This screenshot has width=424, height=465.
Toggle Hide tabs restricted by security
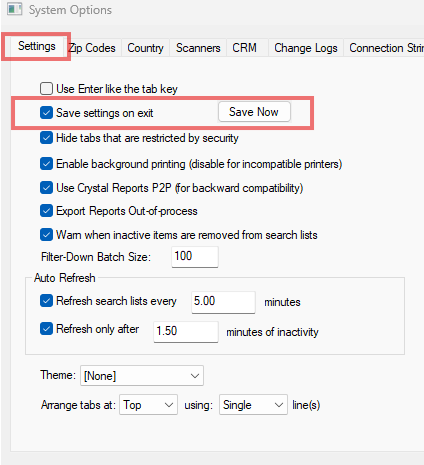[x=46, y=138]
